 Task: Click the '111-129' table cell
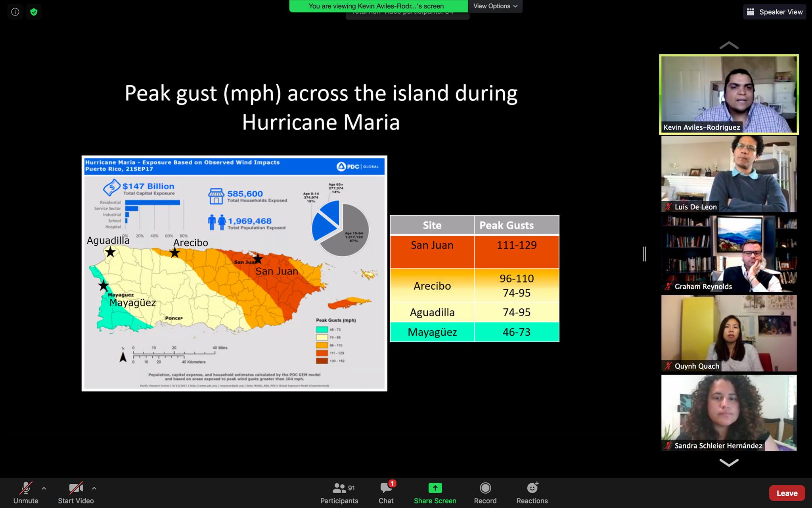[x=517, y=252]
